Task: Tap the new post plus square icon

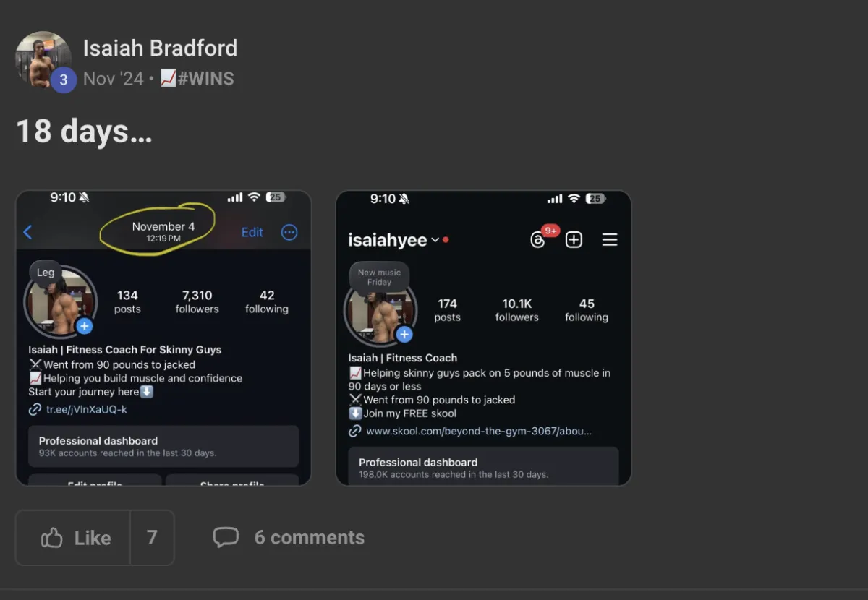Action: tap(574, 240)
